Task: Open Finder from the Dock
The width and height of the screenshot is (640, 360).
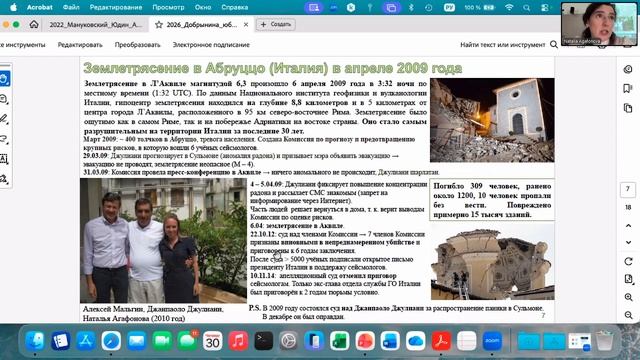Action: pos(35,341)
